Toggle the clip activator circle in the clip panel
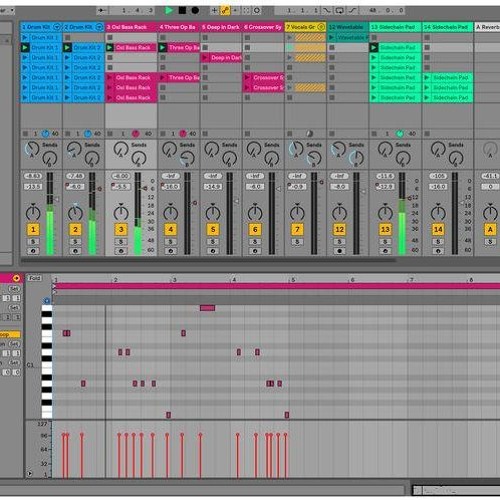The image size is (500, 500). point(16,278)
